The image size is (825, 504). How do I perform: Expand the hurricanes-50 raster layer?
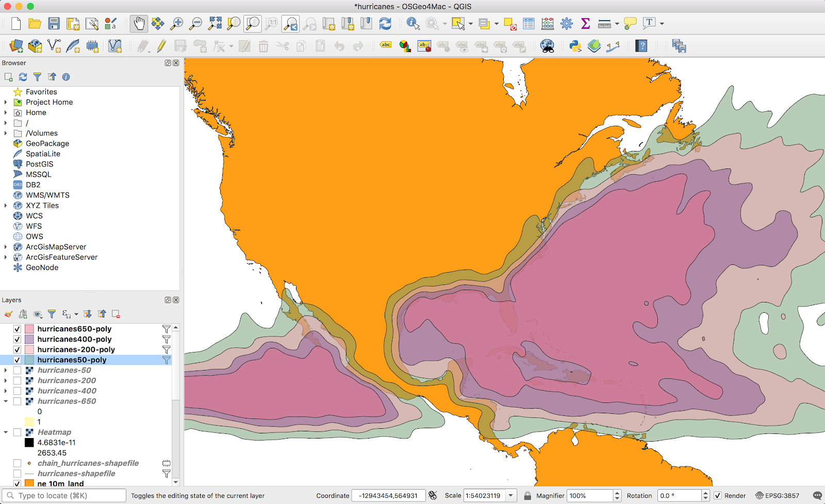point(6,371)
